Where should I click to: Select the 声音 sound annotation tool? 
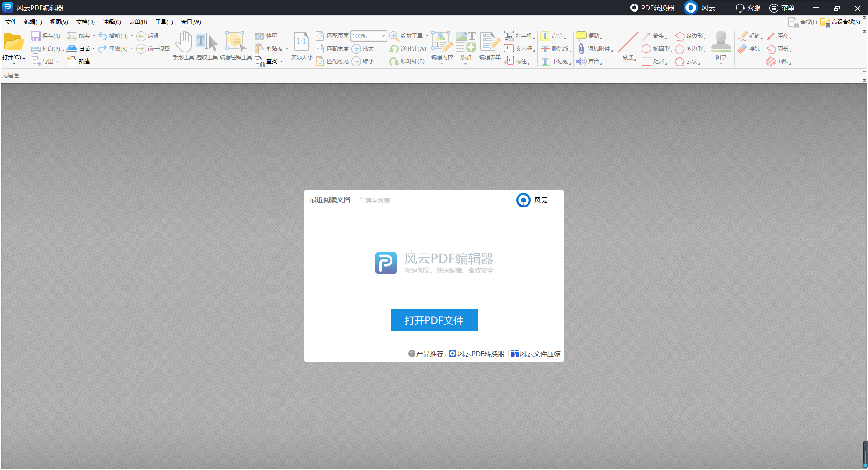(x=589, y=61)
